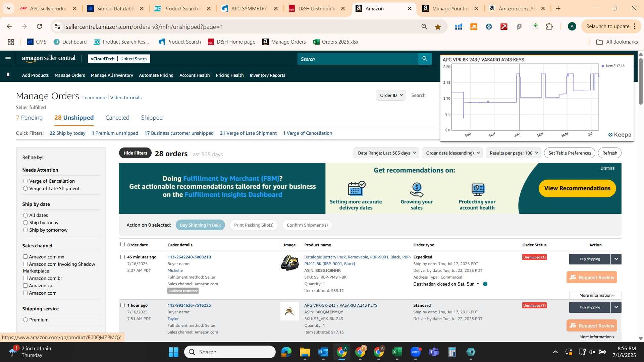The image size is (644, 362).
Task: Reload the page with the browser refresh icon
Action: (x=39, y=26)
